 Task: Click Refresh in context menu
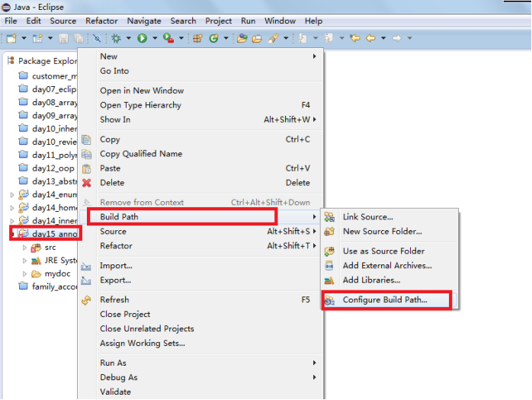click(200, 300)
